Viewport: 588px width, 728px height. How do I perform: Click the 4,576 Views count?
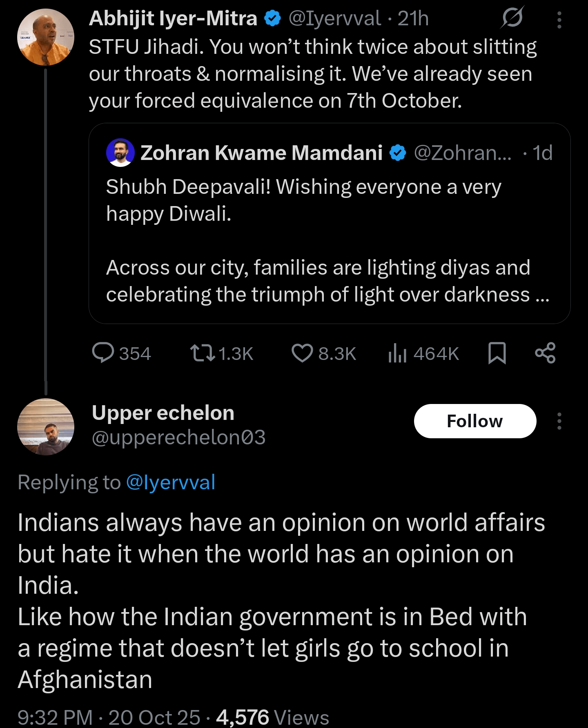[272, 717]
